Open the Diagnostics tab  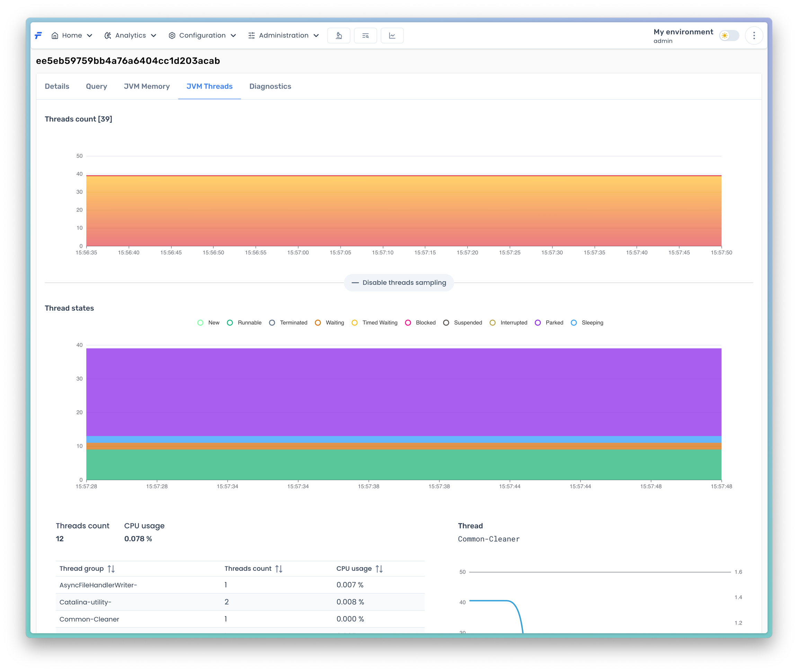click(270, 87)
